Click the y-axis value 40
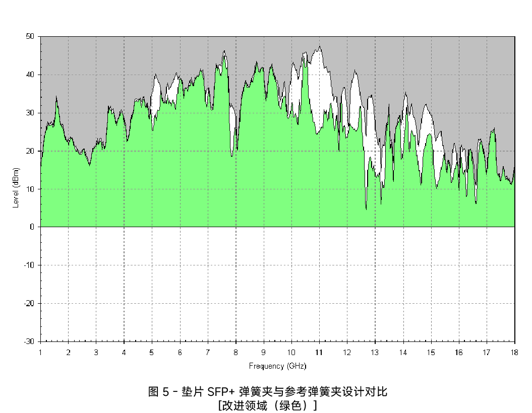Screen dimensions: 532x413 30,75
